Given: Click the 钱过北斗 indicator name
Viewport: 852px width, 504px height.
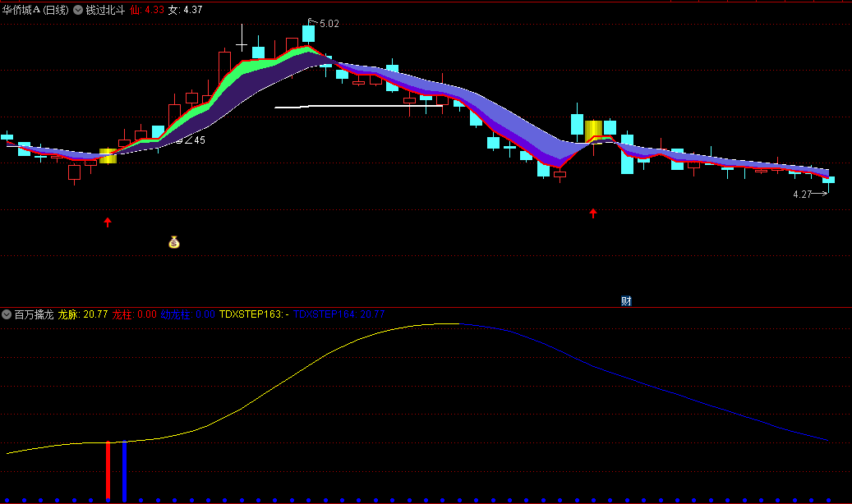Looking at the screenshot, I should pyautogui.click(x=105, y=10).
